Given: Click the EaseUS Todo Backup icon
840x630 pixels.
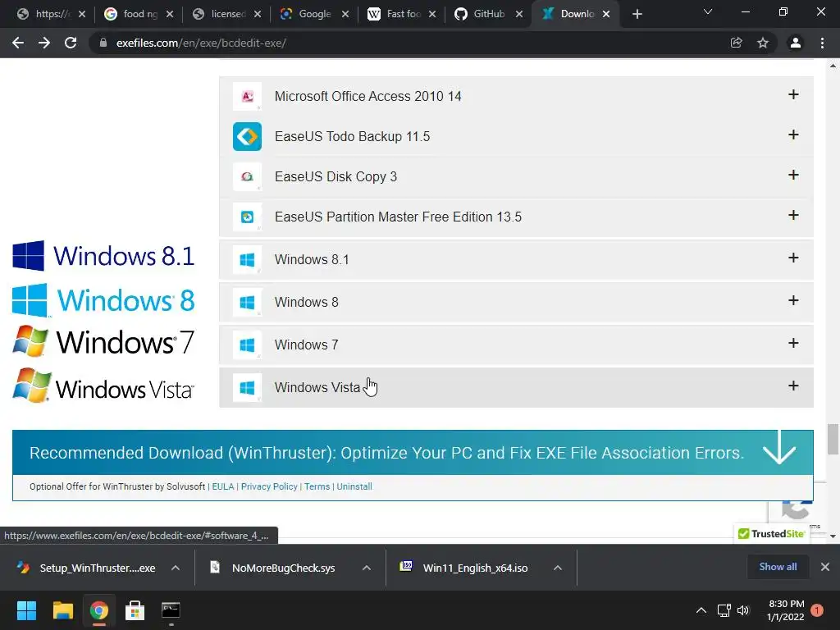Looking at the screenshot, I should click(x=247, y=137).
